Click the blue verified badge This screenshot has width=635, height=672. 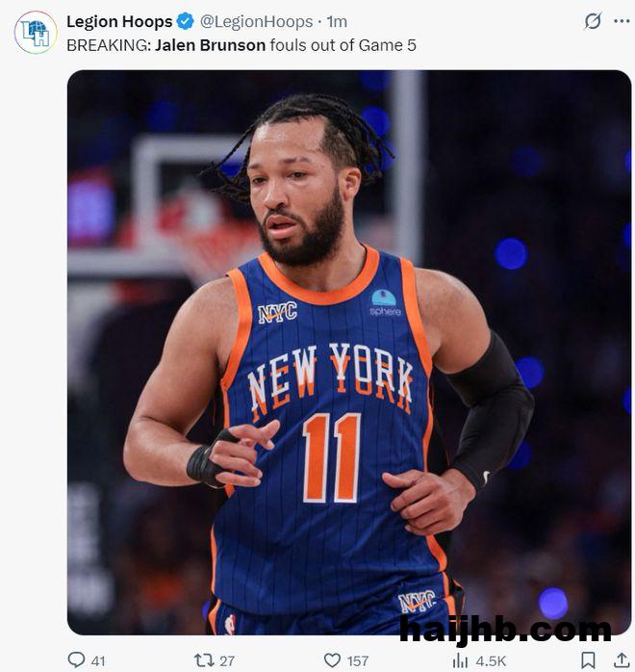point(186,21)
